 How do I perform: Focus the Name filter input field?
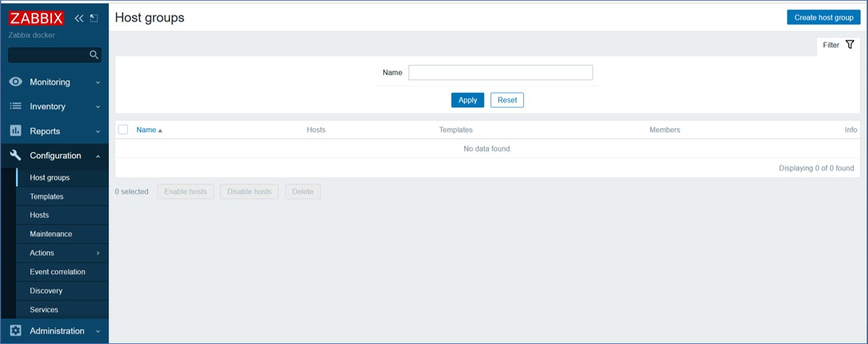coord(501,73)
